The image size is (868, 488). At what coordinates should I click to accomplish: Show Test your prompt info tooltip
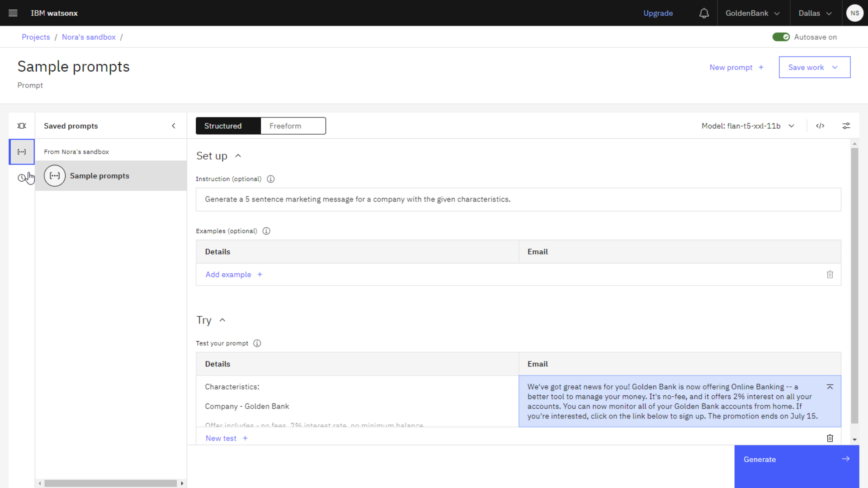point(257,343)
